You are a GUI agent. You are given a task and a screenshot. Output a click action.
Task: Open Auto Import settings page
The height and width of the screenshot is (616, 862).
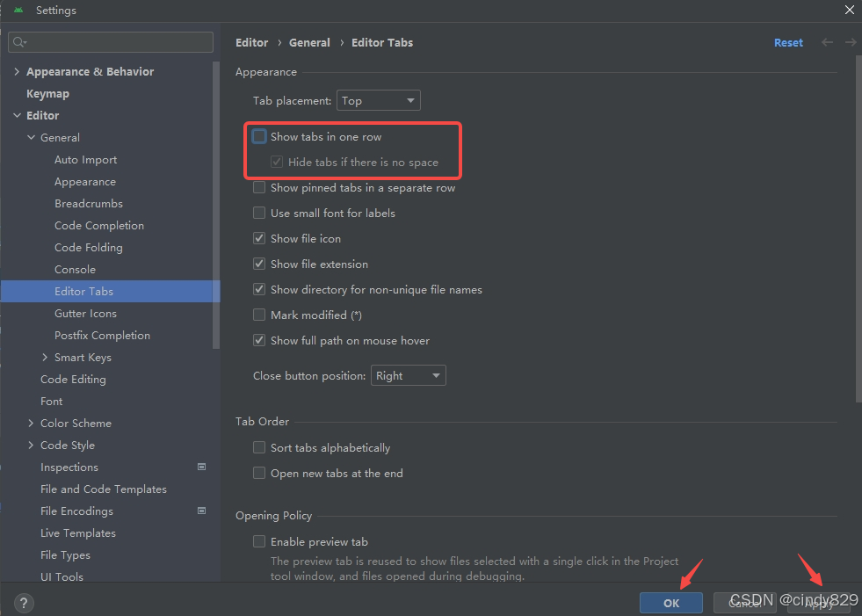click(86, 160)
